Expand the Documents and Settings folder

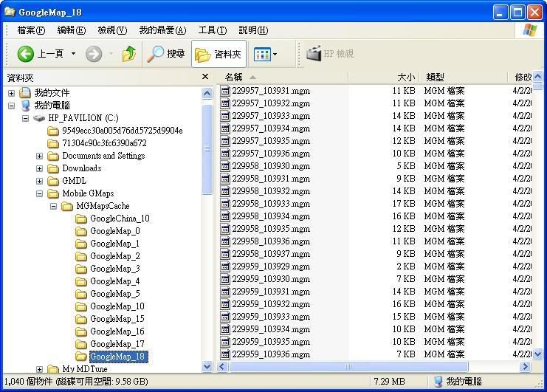coord(40,156)
